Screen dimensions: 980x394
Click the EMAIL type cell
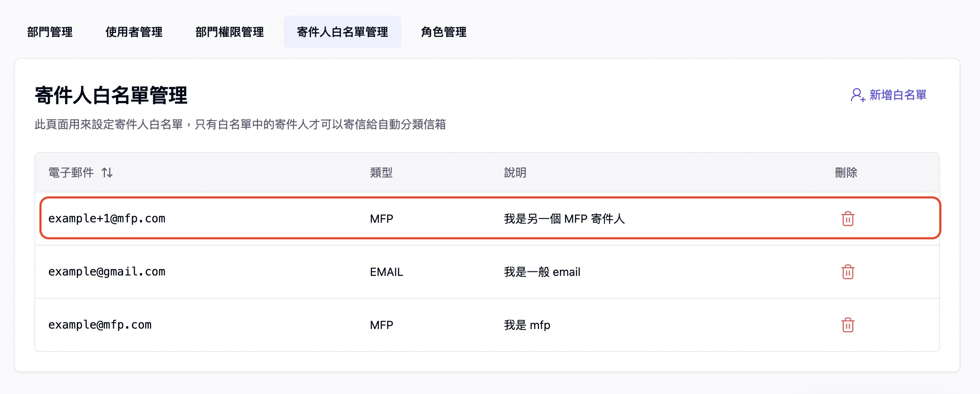click(x=386, y=272)
